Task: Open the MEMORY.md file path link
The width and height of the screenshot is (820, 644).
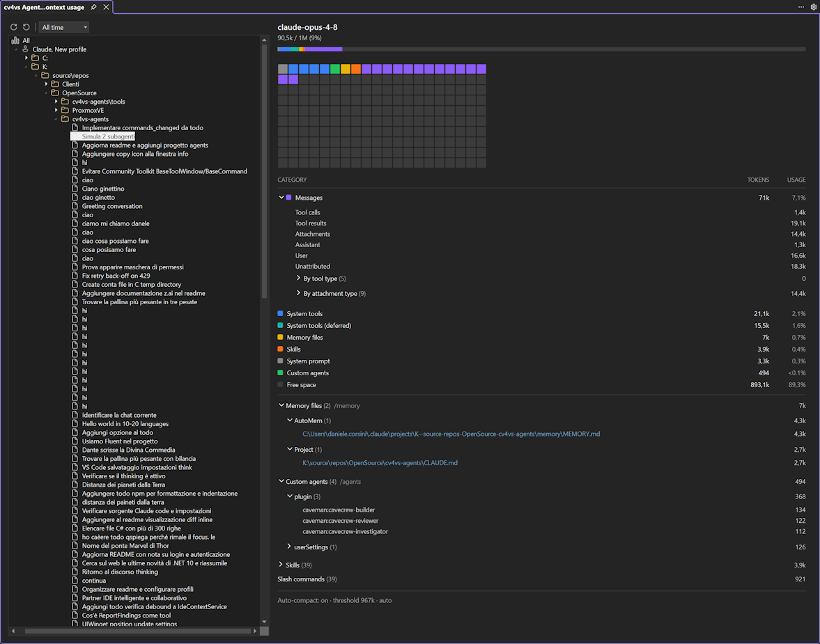Action: (x=451, y=434)
